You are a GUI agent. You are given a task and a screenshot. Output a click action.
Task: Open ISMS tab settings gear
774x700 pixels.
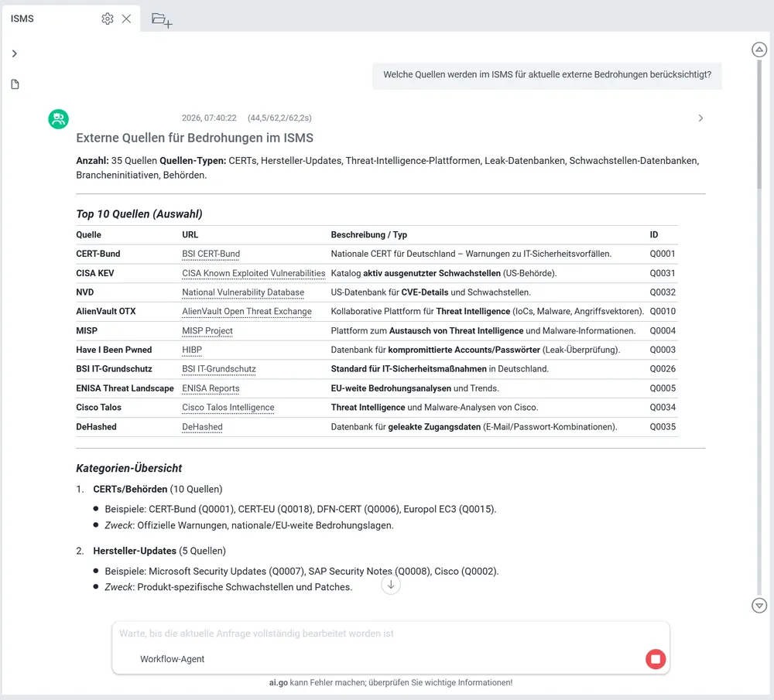[x=107, y=19]
